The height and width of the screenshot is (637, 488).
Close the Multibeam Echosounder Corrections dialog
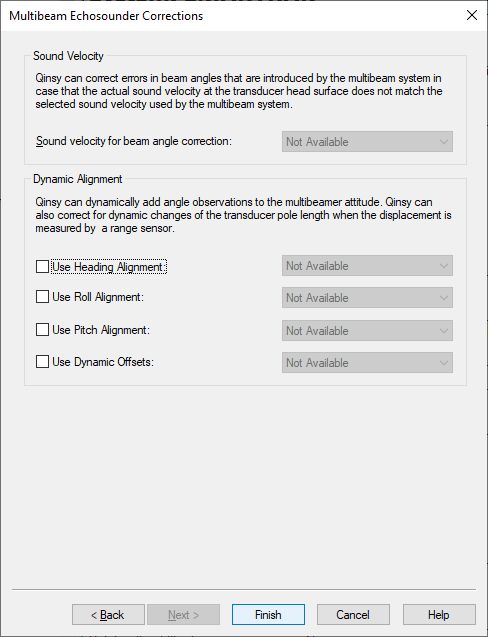point(472,15)
